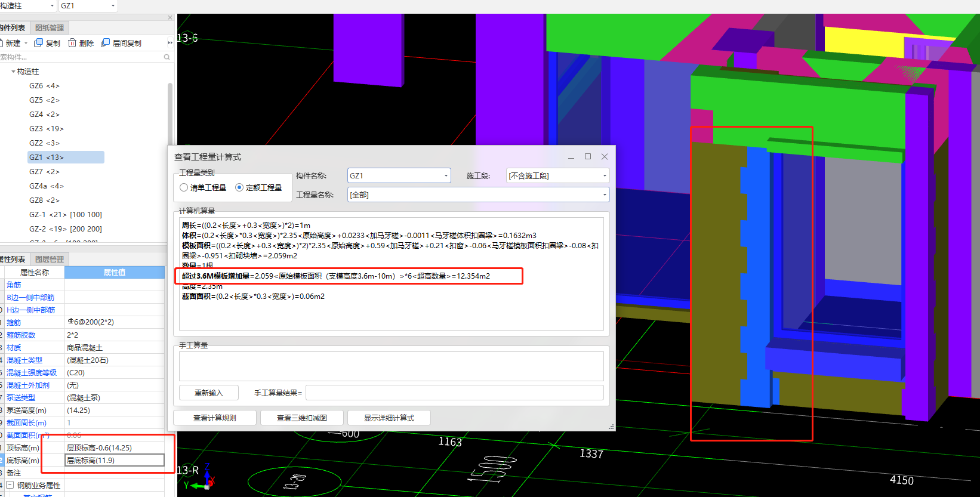Maximize the 查看工程量计算式 dialog
The height and width of the screenshot is (497, 980).
588,156
